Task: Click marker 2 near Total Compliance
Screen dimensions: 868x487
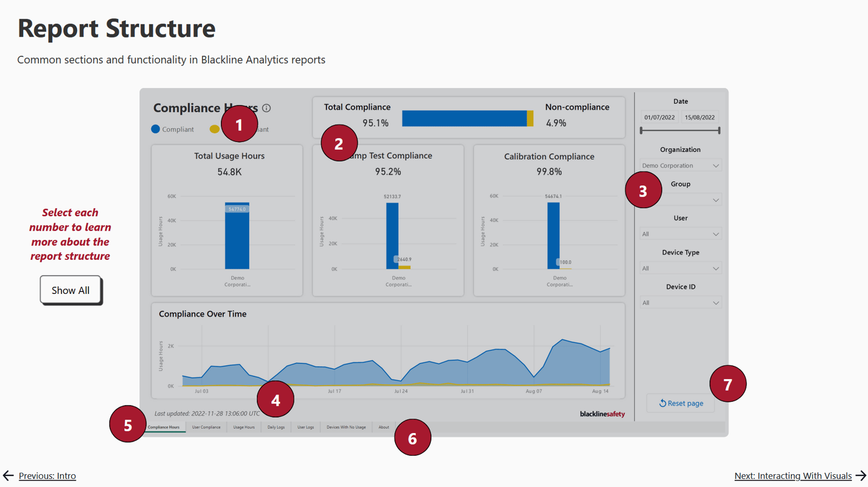Action: (x=339, y=143)
